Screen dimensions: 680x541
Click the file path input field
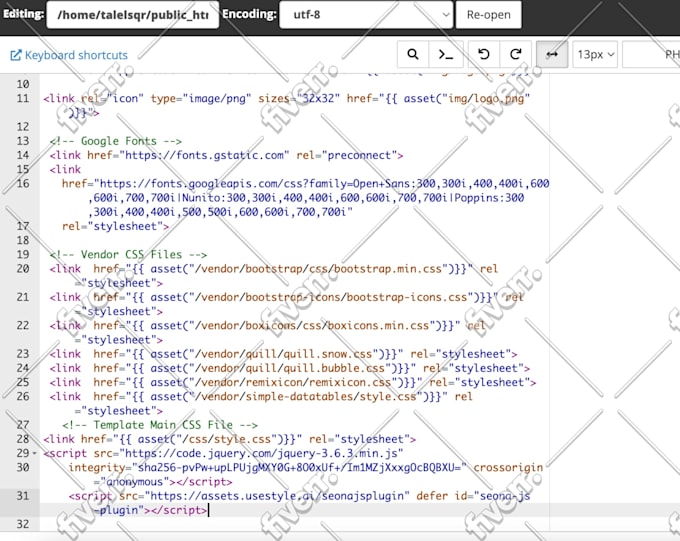point(133,15)
